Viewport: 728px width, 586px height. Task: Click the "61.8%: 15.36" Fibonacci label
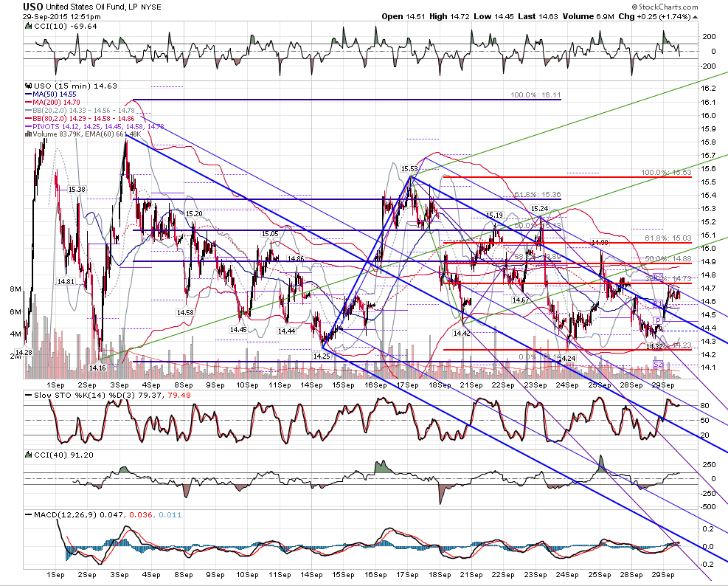click(538, 195)
